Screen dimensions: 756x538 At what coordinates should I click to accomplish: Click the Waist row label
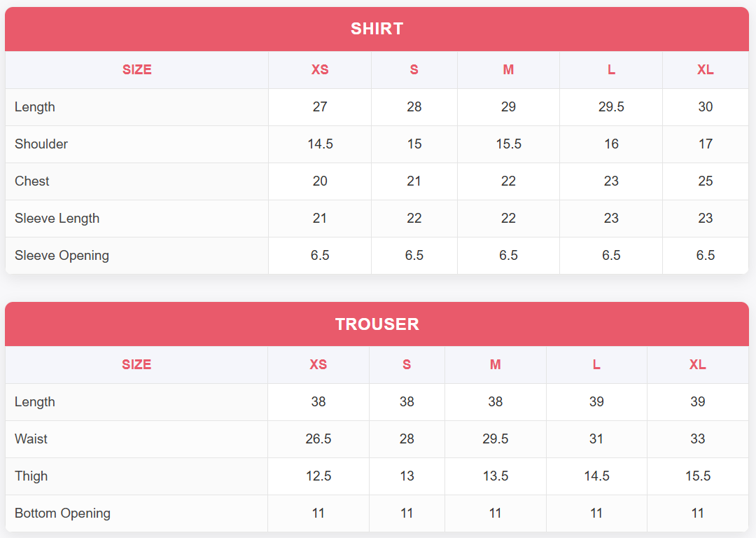(x=31, y=439)
